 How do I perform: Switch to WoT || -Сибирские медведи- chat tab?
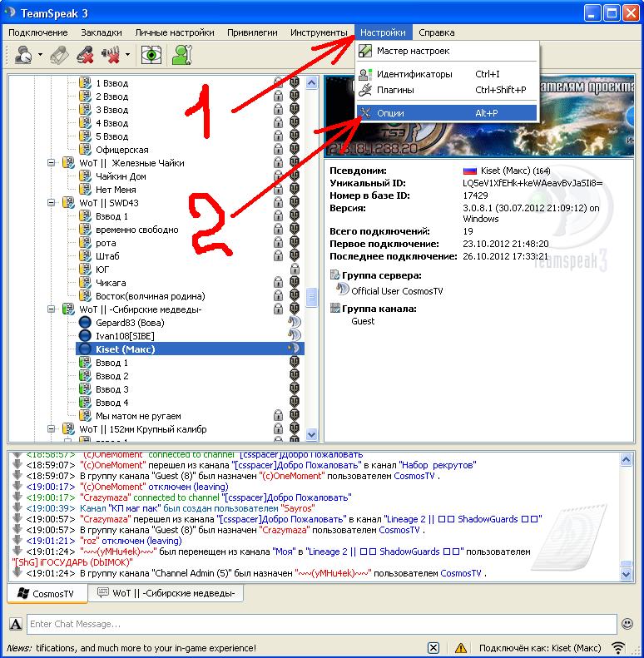(166, 593)
